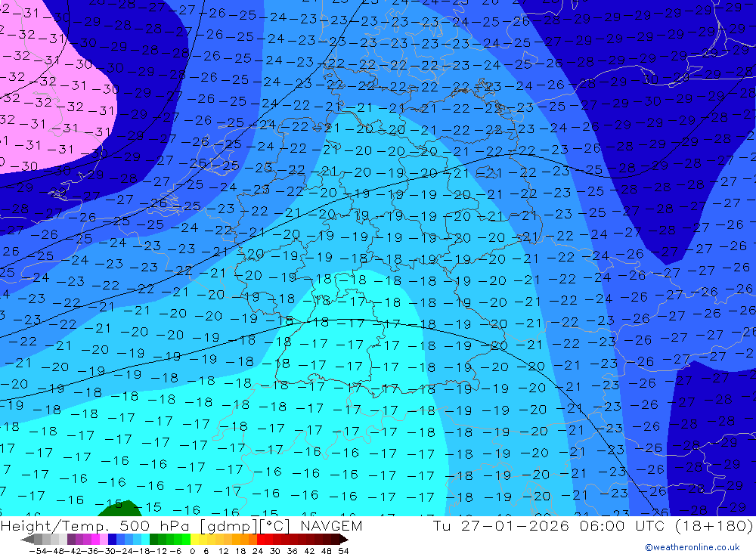Pick the bright red swatch above 24
The image size is (756, 554).
click(261, 539)
